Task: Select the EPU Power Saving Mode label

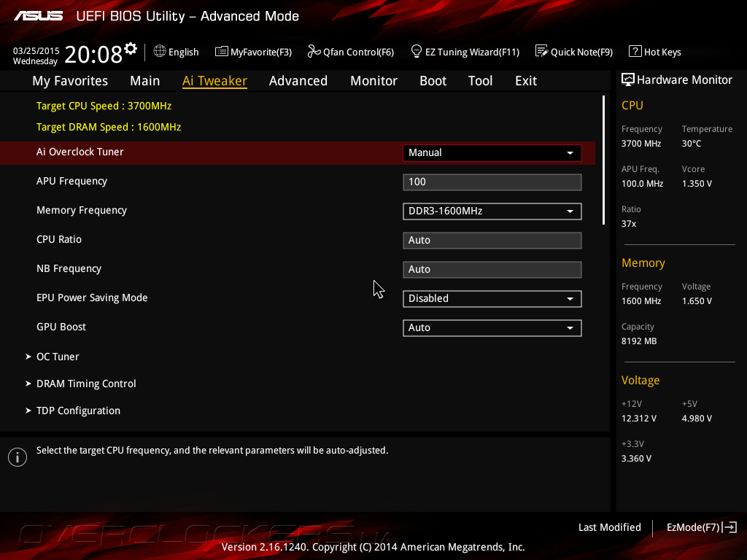Action: point(92,297)
